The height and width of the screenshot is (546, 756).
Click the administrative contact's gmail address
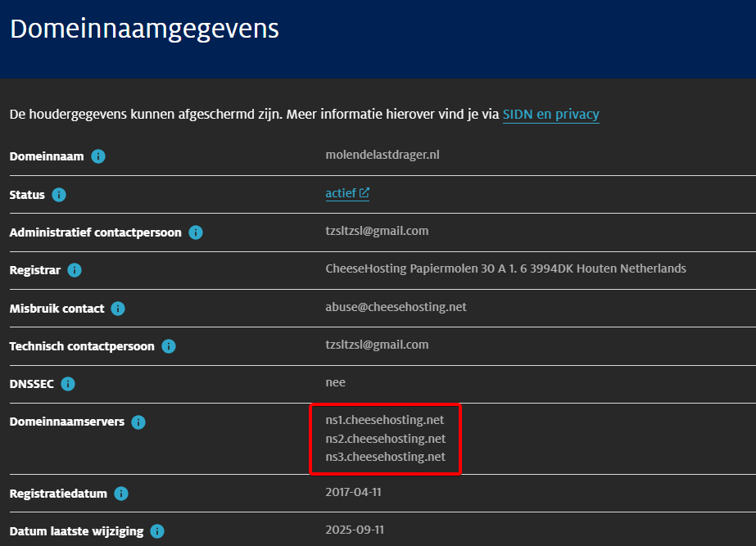pos(377,231)
